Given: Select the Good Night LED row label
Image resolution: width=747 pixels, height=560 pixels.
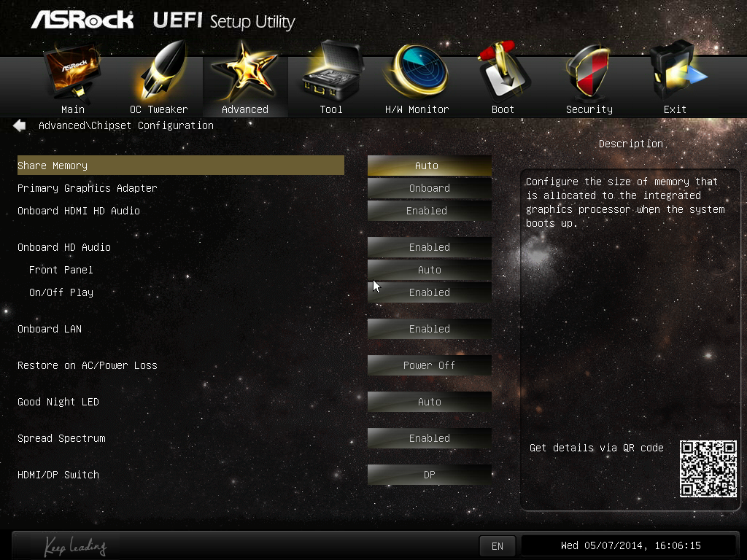Looking at the screenshot, I should pos(58,402).
